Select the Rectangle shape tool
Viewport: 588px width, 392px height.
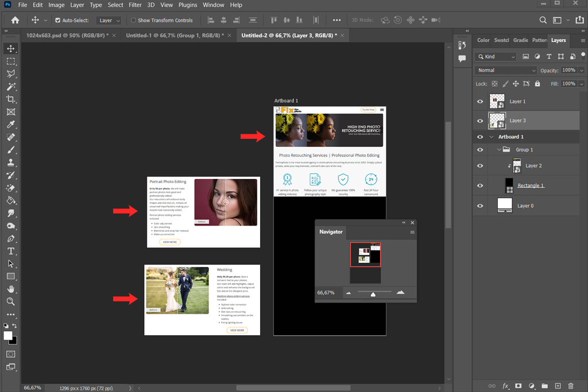pyautogui.click(x=11, y=277)
